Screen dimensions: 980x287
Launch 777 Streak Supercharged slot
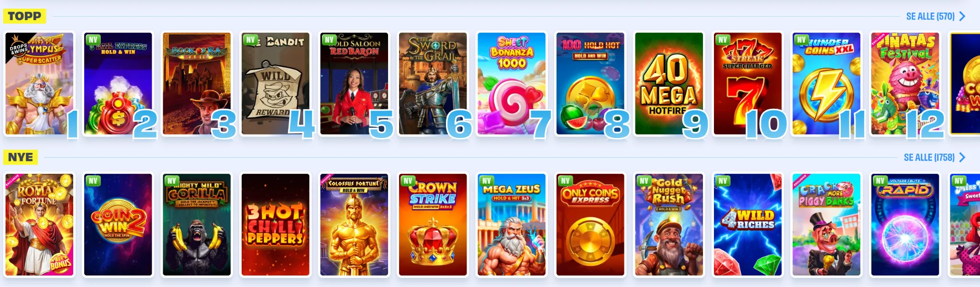pos(747,84)
